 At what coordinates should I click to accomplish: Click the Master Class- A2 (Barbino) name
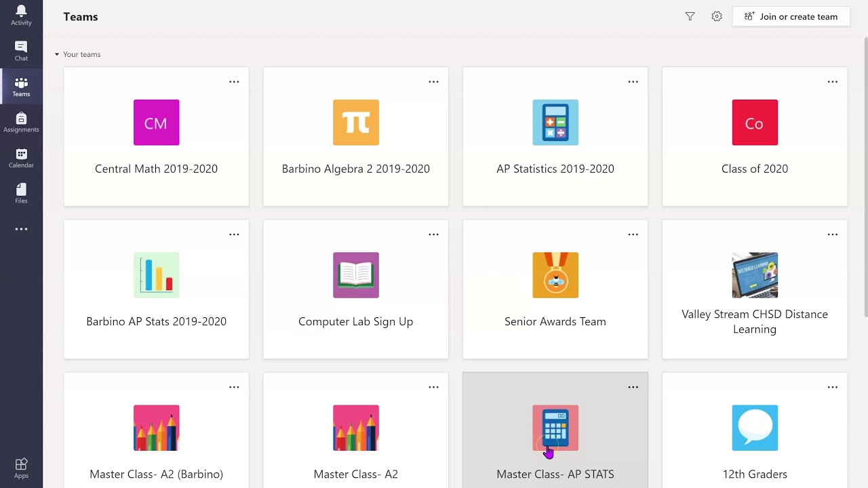[x=156, y=474]
